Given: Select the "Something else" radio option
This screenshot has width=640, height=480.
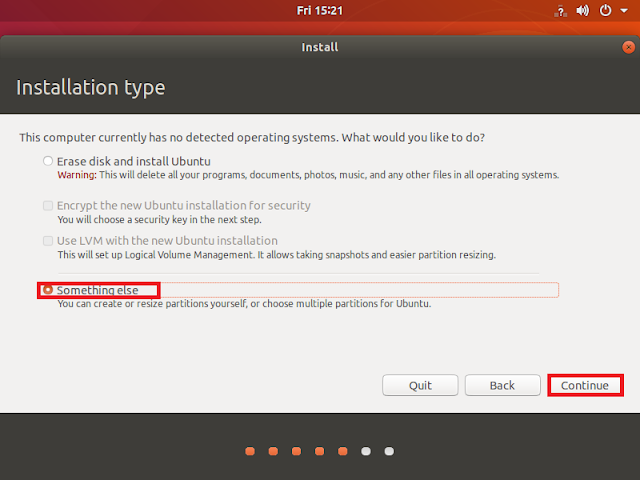Looking at the screenshot, I should (48, 290).
